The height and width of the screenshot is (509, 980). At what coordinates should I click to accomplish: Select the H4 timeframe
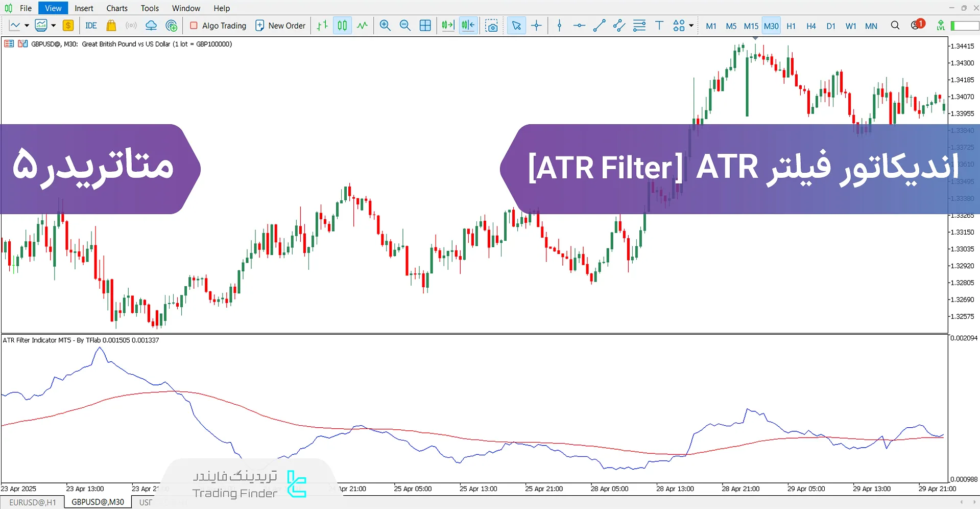click(810, 26)
